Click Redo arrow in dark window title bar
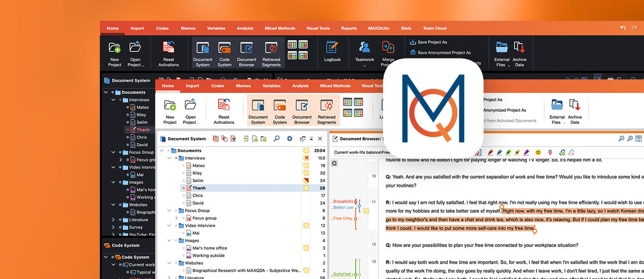Screen dimensions: 644x279 point(634,28)
